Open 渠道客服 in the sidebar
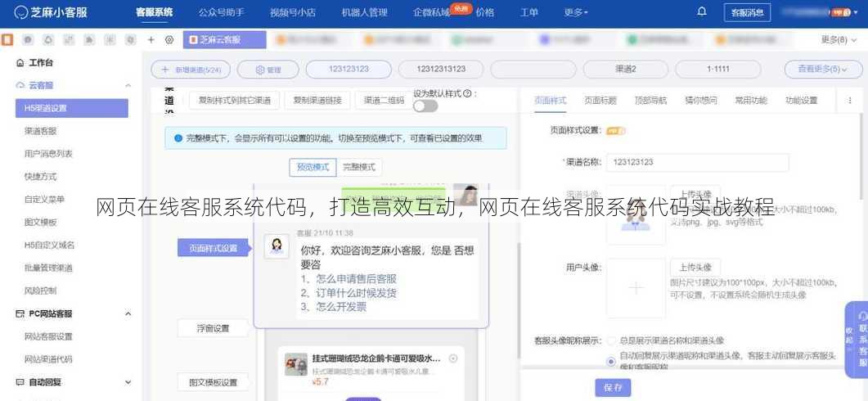 40,131
